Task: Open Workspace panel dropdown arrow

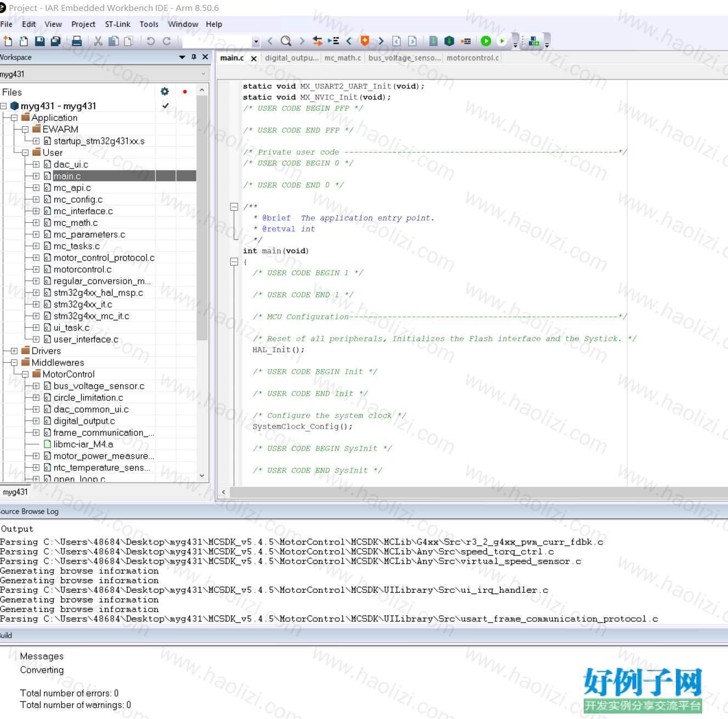Action: pyautogui.click(x=182, y=57)
